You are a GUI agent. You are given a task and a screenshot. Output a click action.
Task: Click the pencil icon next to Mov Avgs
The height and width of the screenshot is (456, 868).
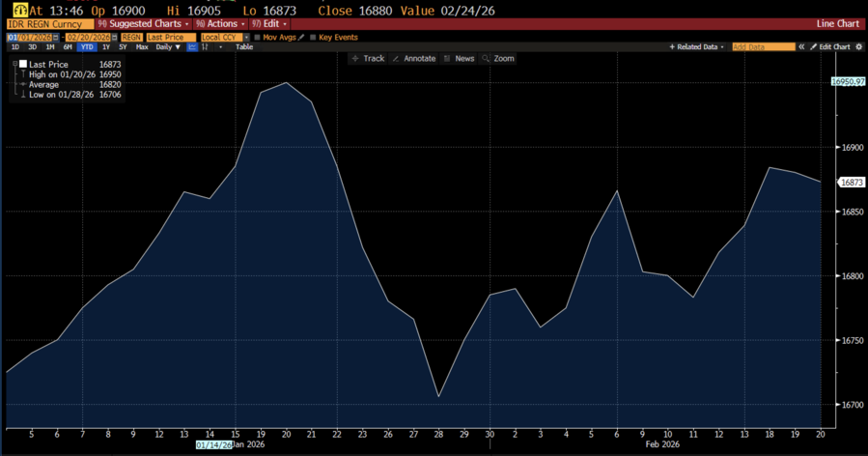point(301,37)
